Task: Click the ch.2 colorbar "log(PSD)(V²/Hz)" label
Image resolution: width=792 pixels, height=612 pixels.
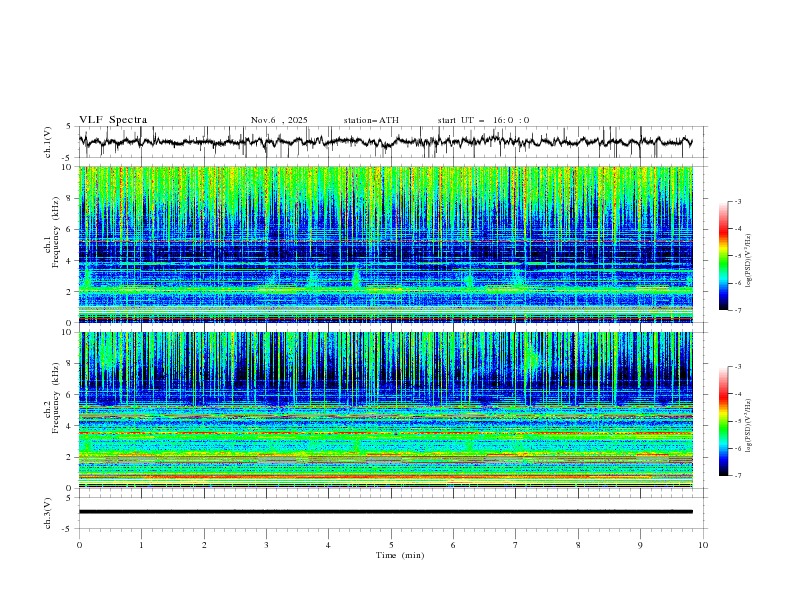Action: coord(749,425)
